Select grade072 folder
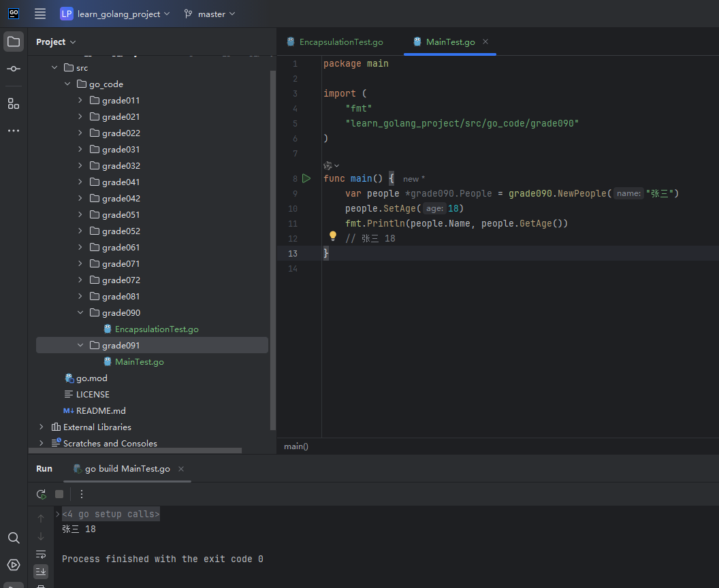 tap(121, 280)
